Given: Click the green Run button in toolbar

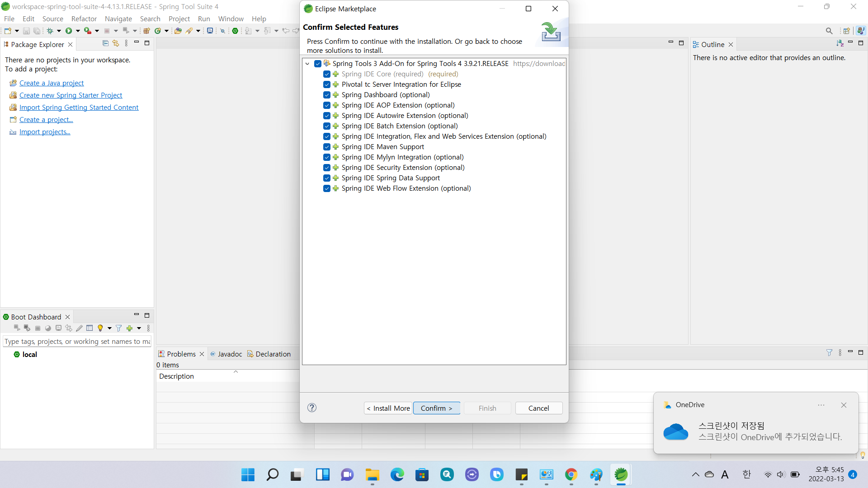Looking at the screenshot, I should [x=69, y=31].
